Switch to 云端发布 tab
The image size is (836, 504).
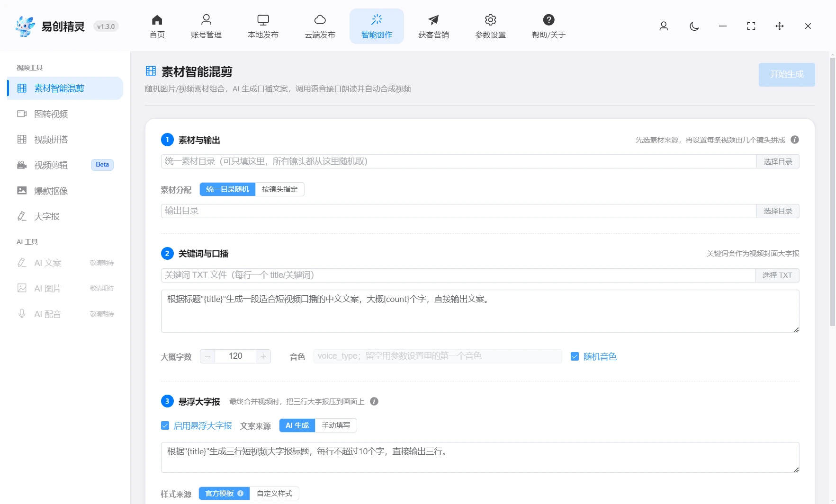(320, 27)
